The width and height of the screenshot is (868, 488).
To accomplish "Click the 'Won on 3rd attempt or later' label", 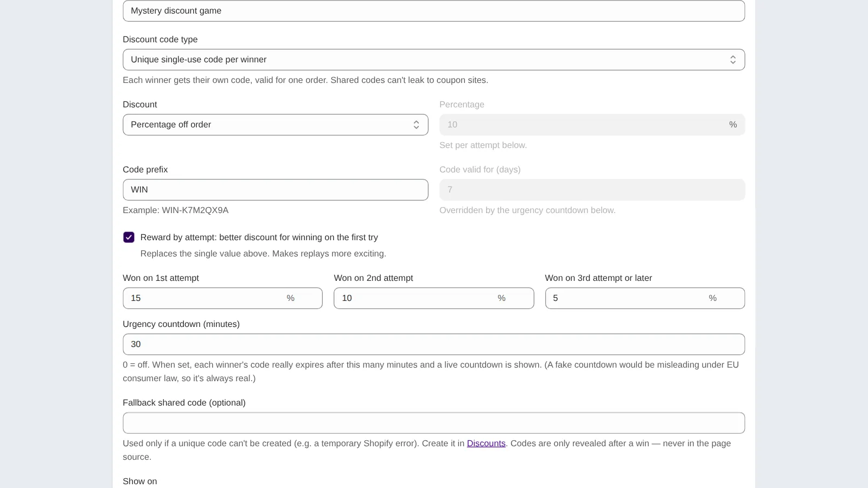I will (598, 278).
